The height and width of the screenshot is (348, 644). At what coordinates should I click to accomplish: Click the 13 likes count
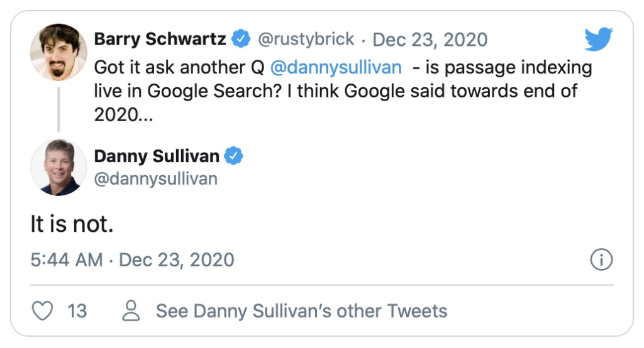click(77, 311)
